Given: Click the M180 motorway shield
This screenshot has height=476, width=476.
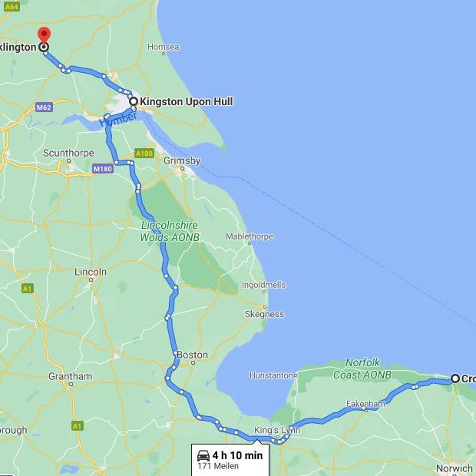Looking at the screenshot, I should 103,168.
